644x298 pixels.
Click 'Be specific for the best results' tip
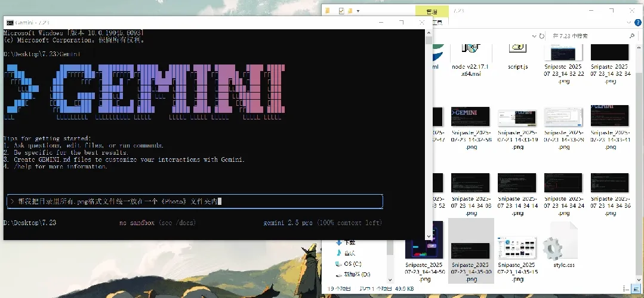66,152
